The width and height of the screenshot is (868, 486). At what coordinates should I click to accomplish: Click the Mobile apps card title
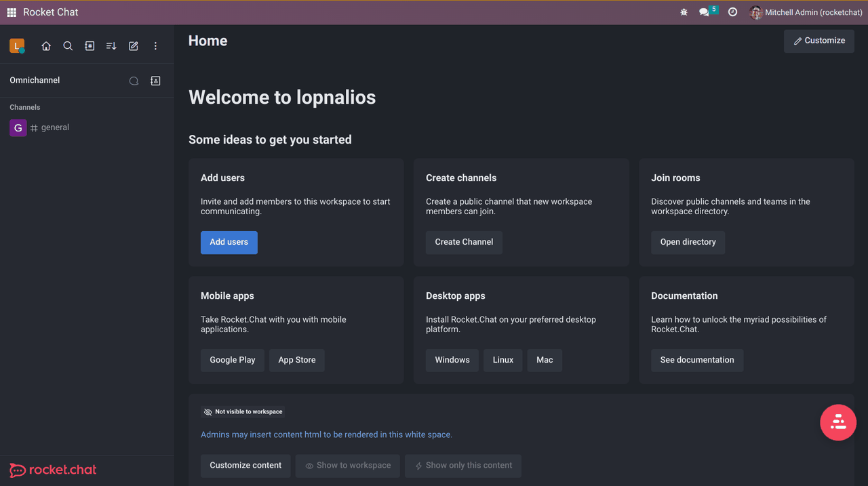tap(227, 296)
